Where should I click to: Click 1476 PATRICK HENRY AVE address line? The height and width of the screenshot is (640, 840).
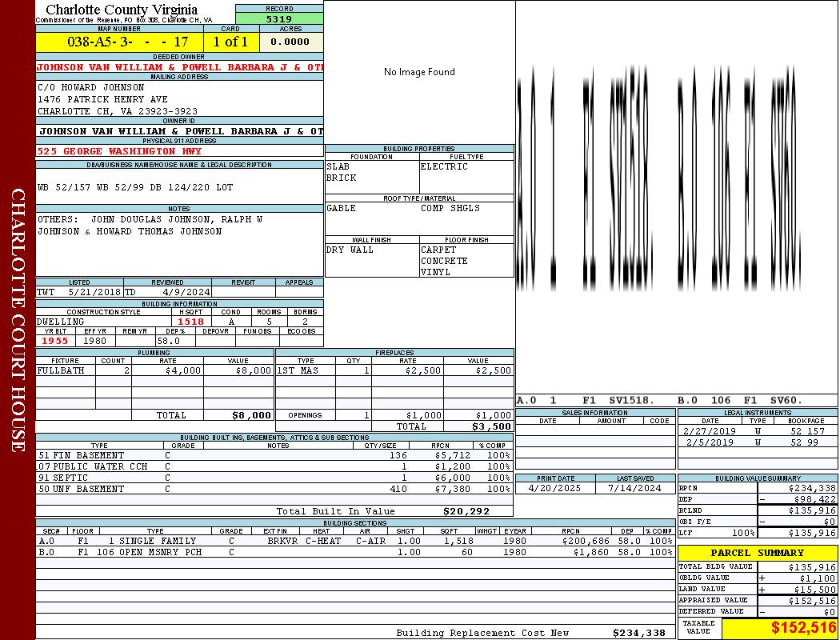[x=102, y=100]
